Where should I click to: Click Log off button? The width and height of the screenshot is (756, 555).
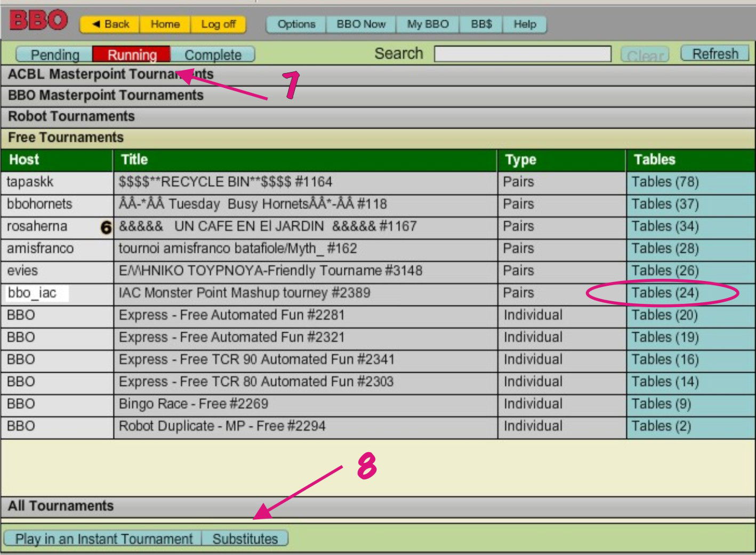pyautogui.click(x=218, y=24)
